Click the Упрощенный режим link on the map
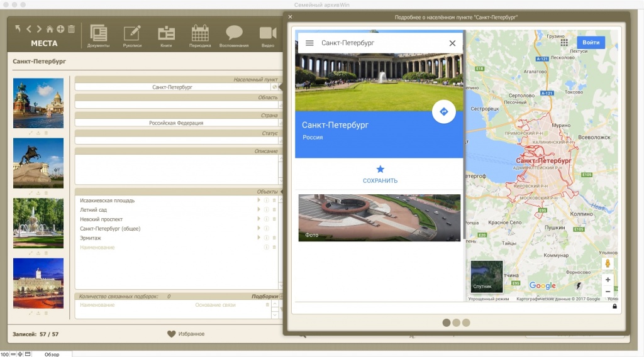This screenshot has height=357, width=644. (x=488, y=299)
